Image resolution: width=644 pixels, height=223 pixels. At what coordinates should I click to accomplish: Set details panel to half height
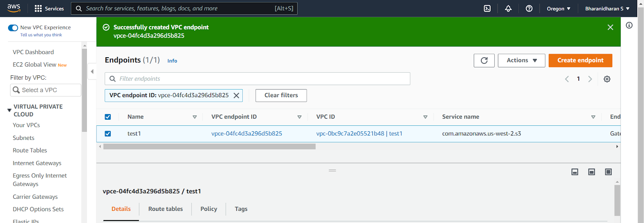pos(592,172)
